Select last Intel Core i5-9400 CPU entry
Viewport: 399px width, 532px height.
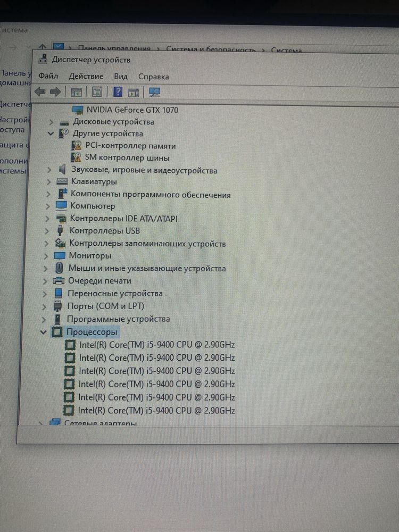tap(156, 411)
